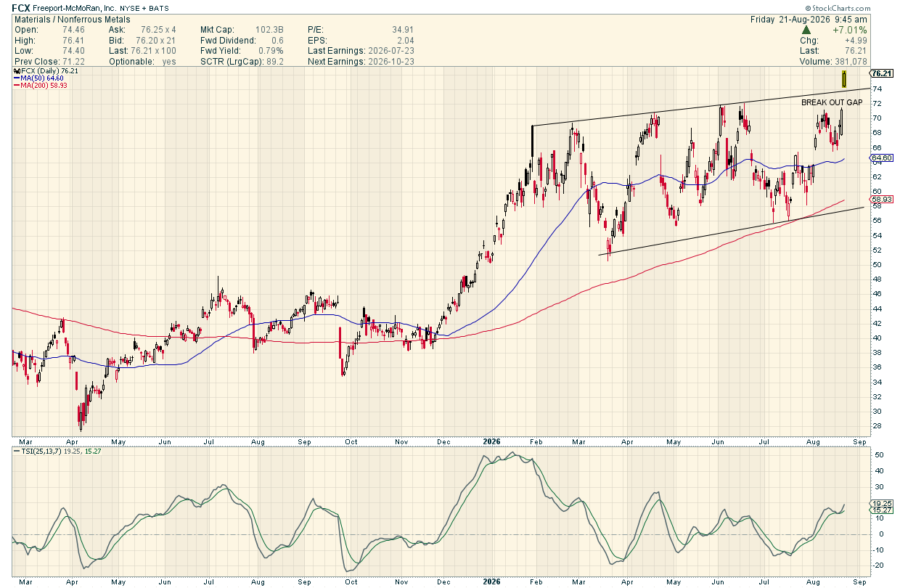Click the BREAK OUT GAP chart annotation
Image resolution: width=900 pixels, height=588 pixels.
832,102
